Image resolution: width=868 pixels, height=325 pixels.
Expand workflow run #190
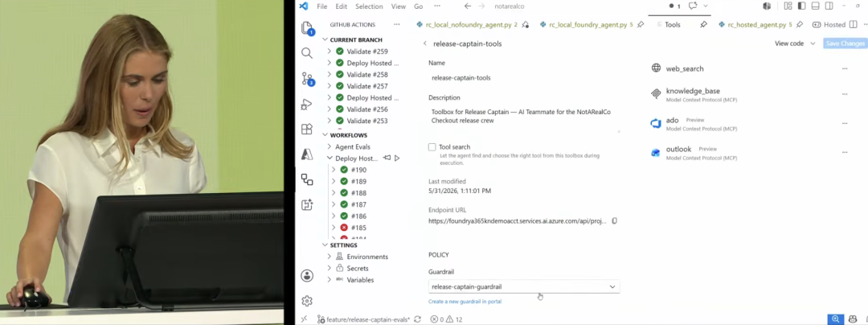tap(334, 170)
